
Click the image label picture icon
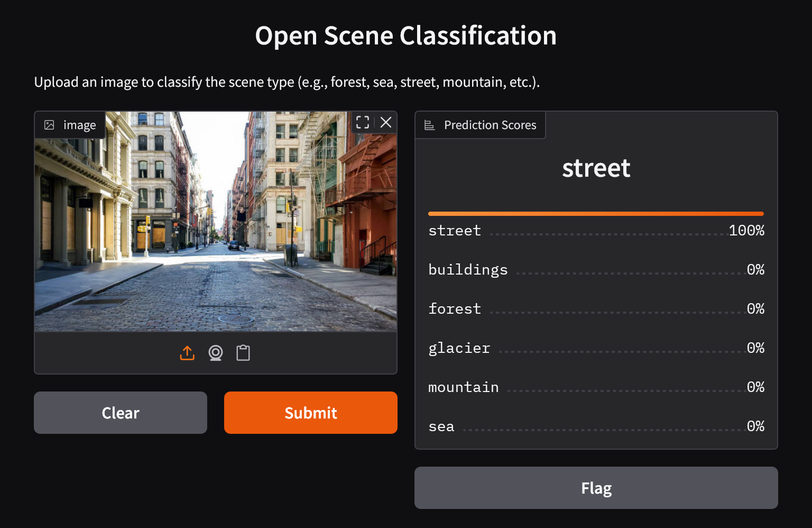[x=49, y=125]
